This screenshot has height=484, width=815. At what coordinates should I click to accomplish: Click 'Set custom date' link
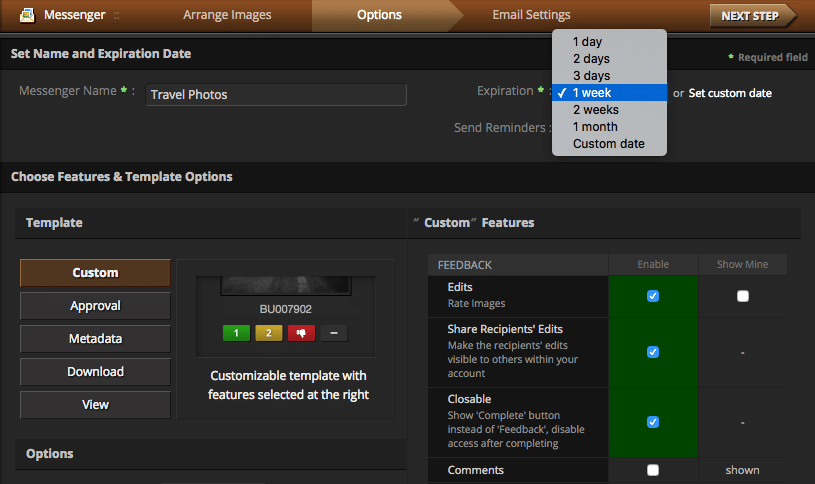[730, 93]
